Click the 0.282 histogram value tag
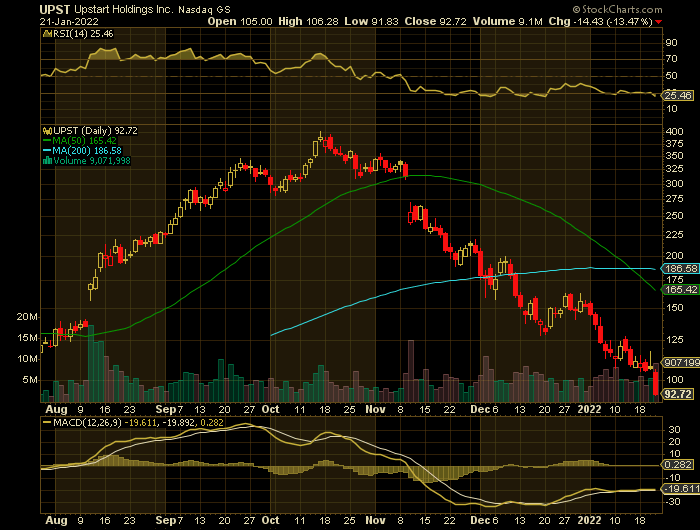Image resolution: width=700 pixels, height=530 pixels. click(x=678, y=465)
